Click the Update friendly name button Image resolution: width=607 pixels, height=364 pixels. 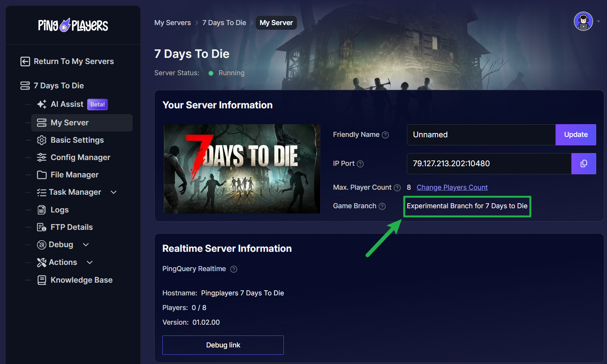point(576,135)
